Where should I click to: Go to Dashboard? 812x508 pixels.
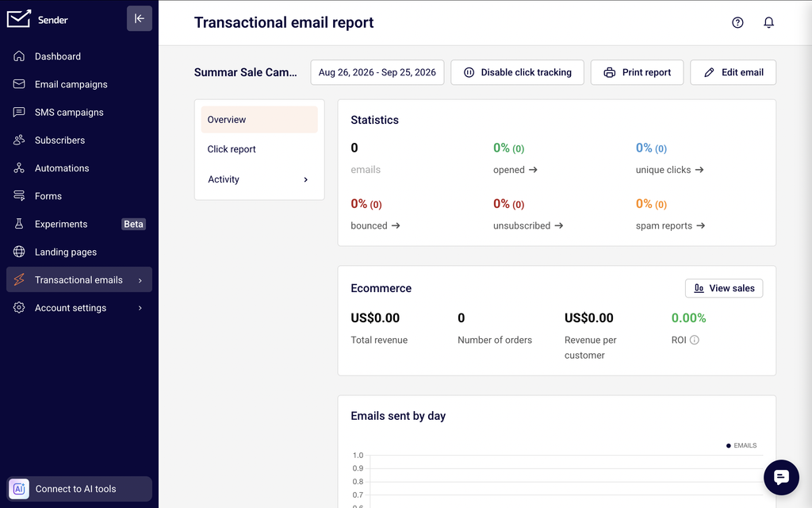[x=79, y=56]
